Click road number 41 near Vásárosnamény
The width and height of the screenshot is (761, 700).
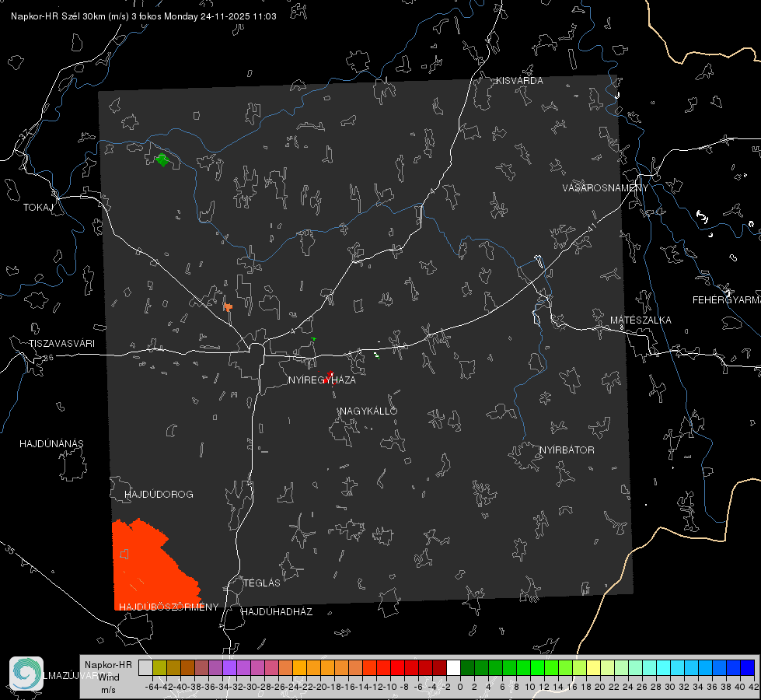pos(591,227)
